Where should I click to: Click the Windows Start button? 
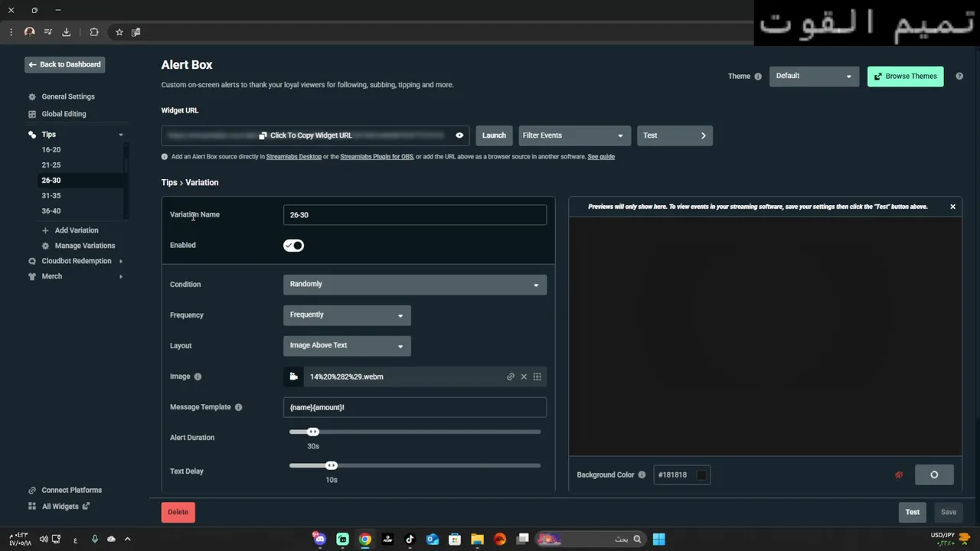tap(658, 540)
